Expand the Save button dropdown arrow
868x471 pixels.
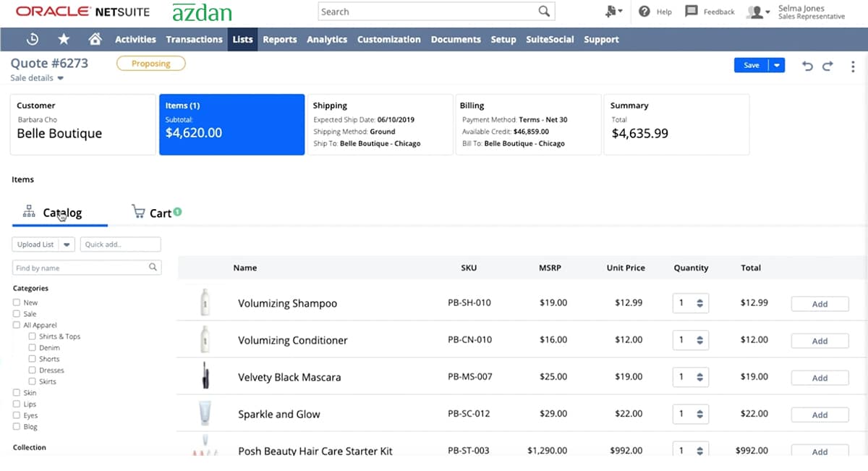point(777,65)
